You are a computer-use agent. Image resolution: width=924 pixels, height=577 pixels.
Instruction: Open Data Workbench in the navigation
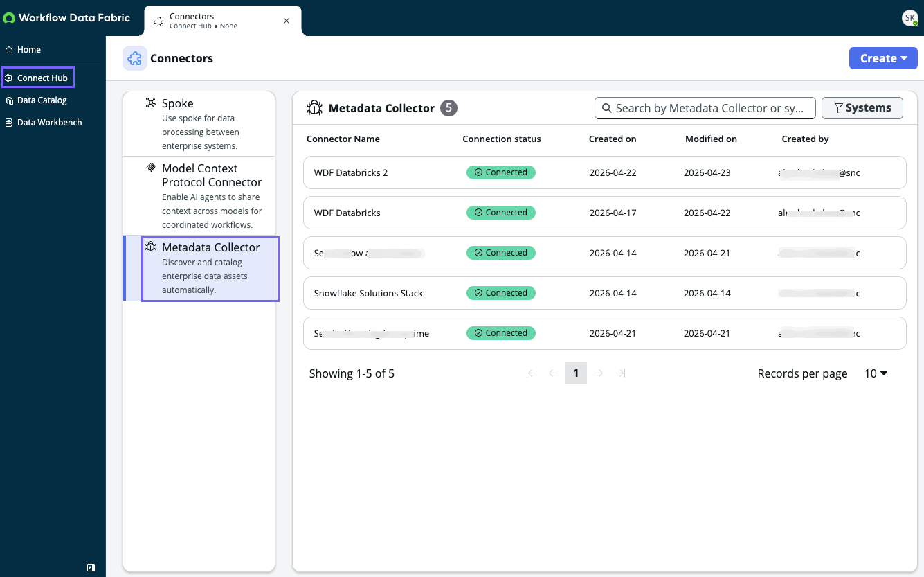pos(49,123)
